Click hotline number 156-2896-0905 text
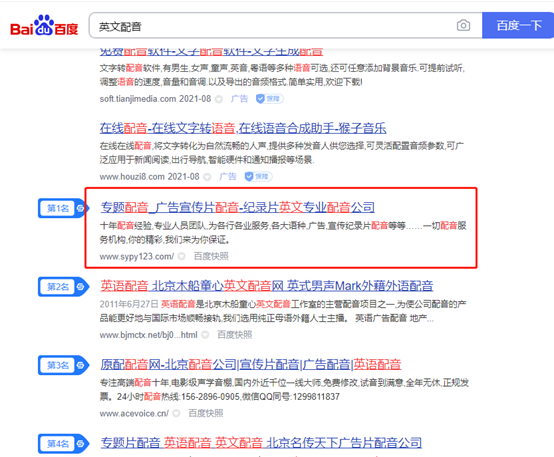The image size is (554, 457). 211,397
